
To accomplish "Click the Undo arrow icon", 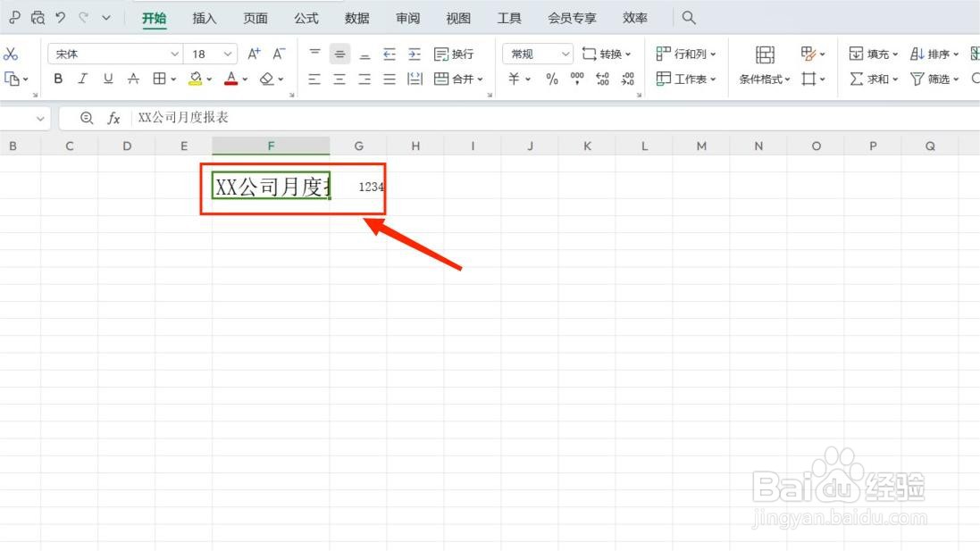I will [x=60, y=18].
